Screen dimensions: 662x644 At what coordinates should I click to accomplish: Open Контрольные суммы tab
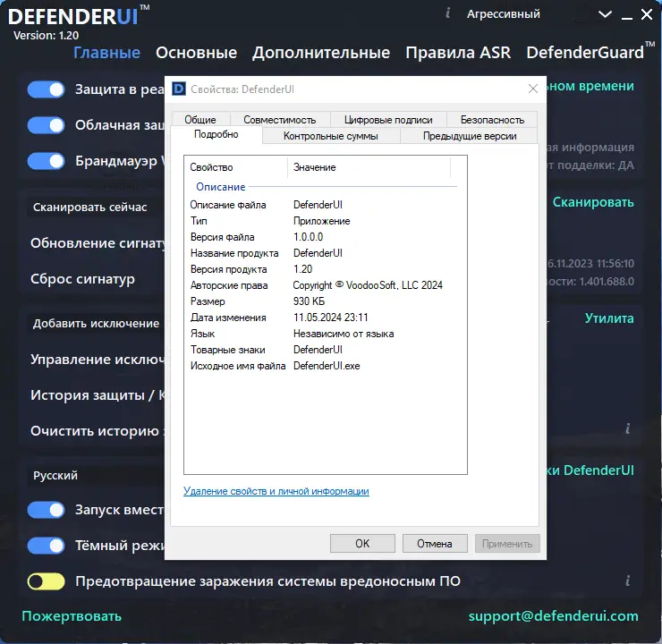(x=331, y=136)
